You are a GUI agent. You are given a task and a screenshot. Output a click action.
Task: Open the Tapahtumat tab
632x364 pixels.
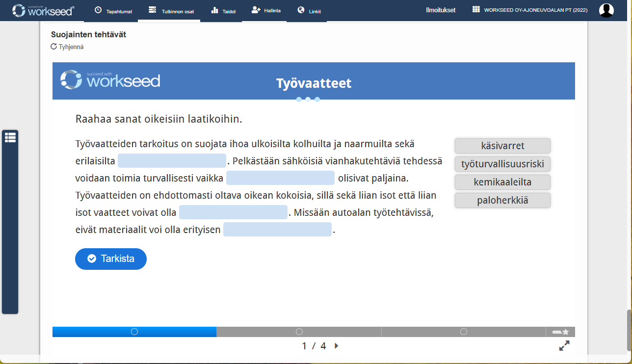coord(113,11)
